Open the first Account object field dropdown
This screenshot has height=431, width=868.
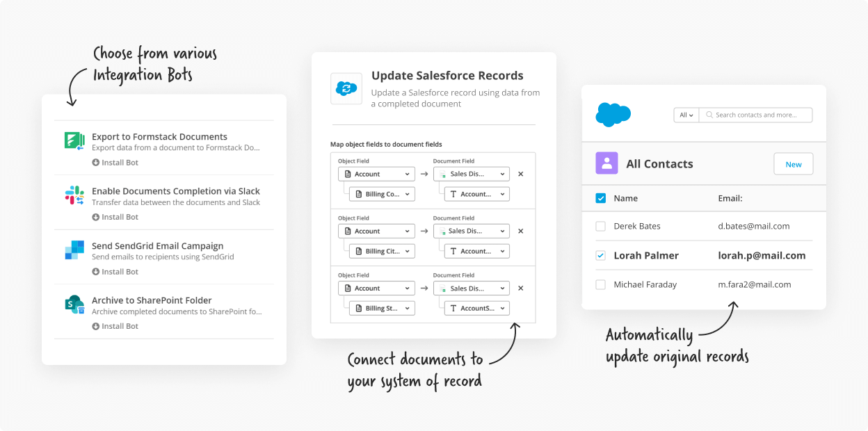click(376, 174)
